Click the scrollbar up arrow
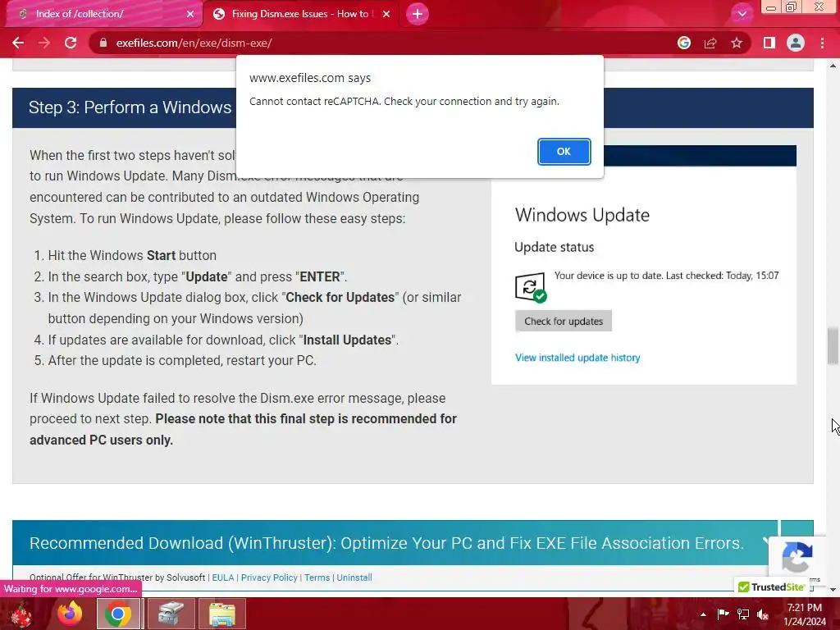840x630 pixels. pos(833,66)
